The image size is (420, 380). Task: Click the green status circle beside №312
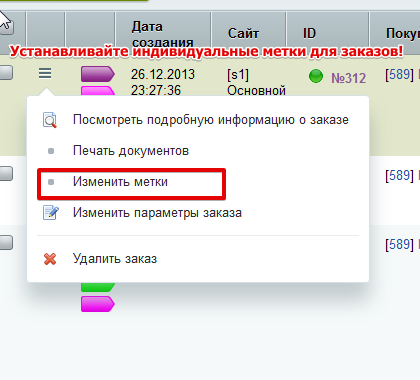click(316, 76)
